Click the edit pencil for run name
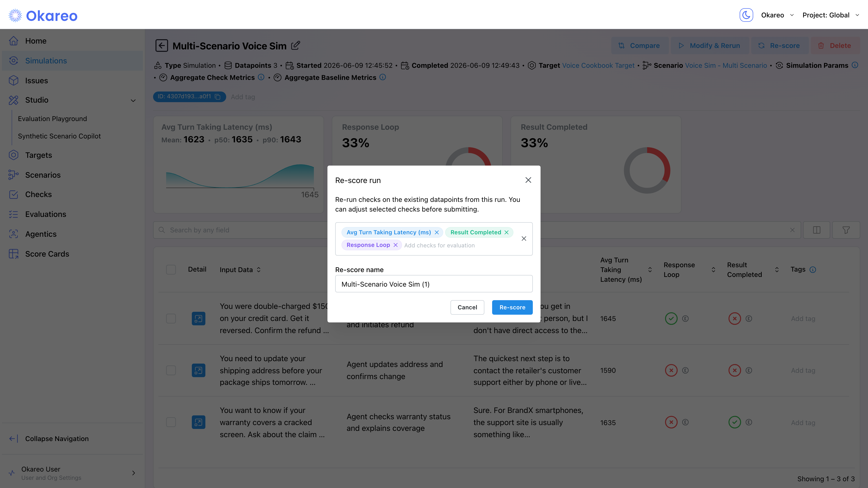The height and width of the screenshot is (488, 868). (295, 45)
